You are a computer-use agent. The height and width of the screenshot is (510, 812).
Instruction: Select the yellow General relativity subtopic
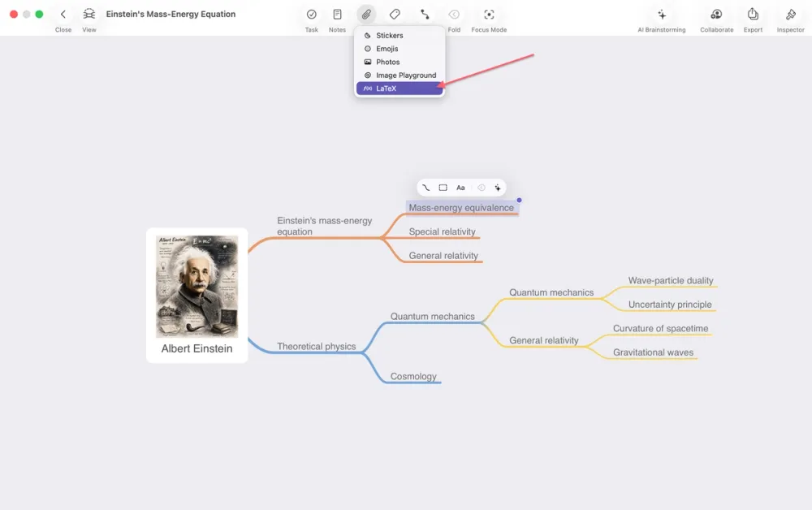pos(543,340)
